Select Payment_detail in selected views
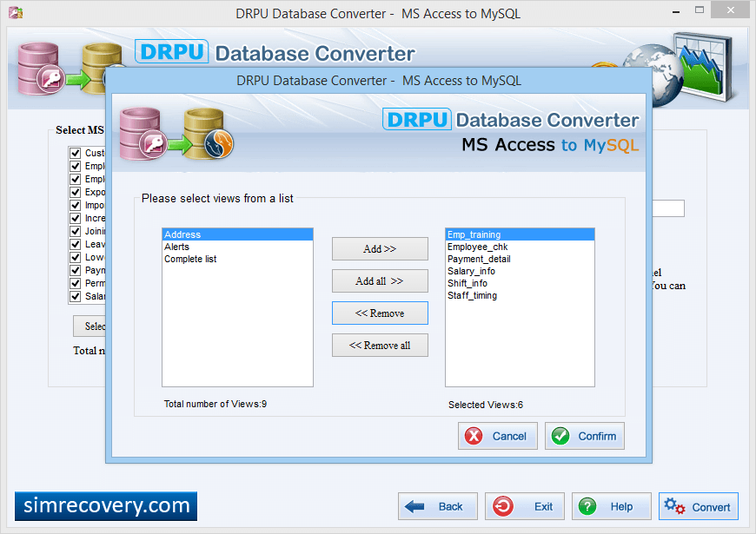The height and width of the screenshot is (534, 756). tap(520, 259)
